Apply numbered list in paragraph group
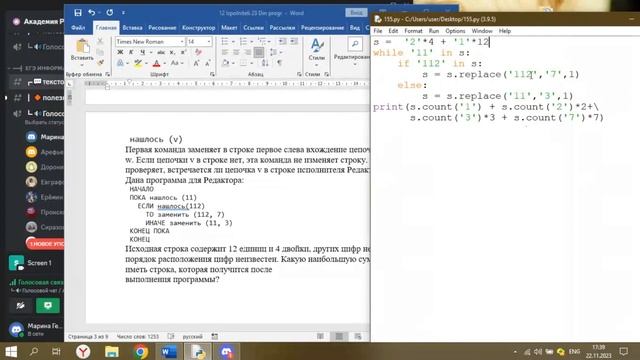 [243, 41]
